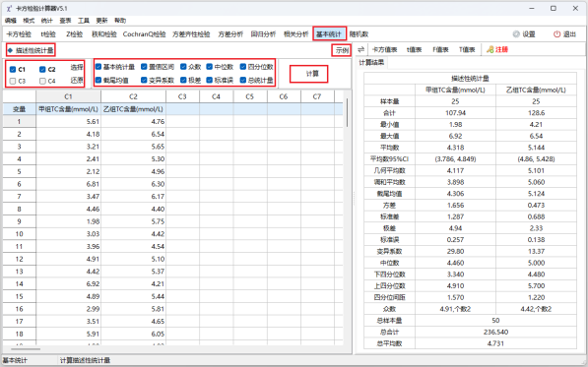This screenshot has width=588, height=367.
Task: Click the 示例 button
Action: [x=341, y=50]
